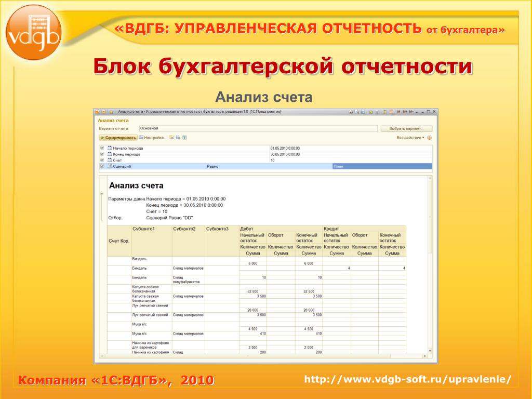This screenshot has width=532, height=399.
Task: Toggle the Конец периода checkbox
Action: tap(102, 154)
